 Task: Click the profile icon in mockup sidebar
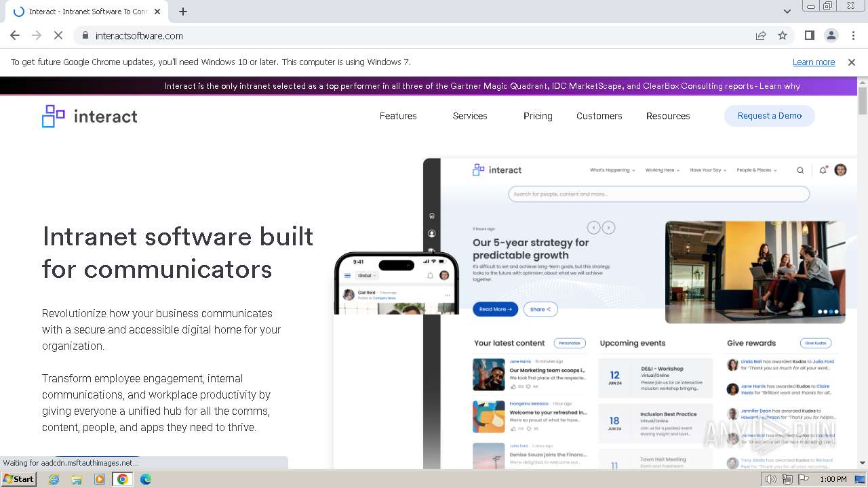(x=432, y=233)
